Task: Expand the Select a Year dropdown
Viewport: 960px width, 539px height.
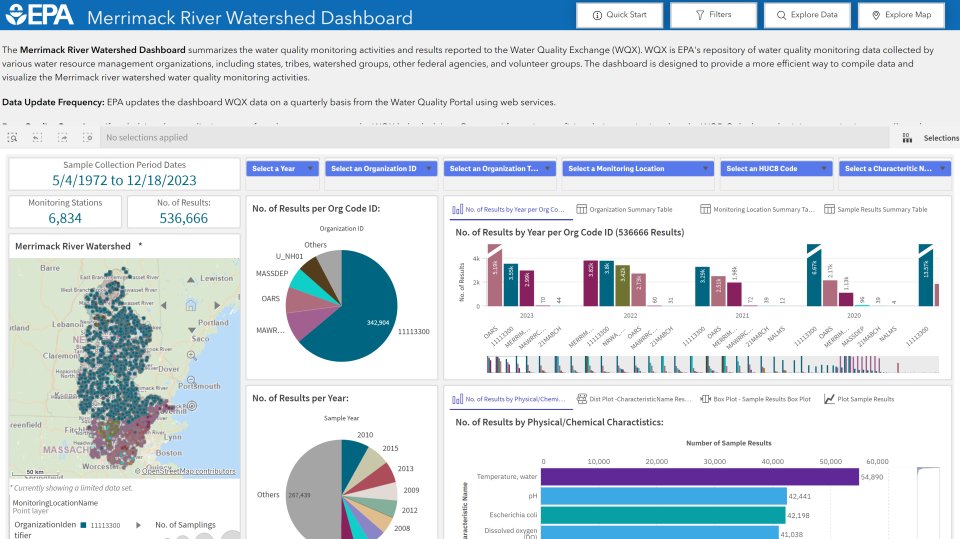Action: pos(282,169)
